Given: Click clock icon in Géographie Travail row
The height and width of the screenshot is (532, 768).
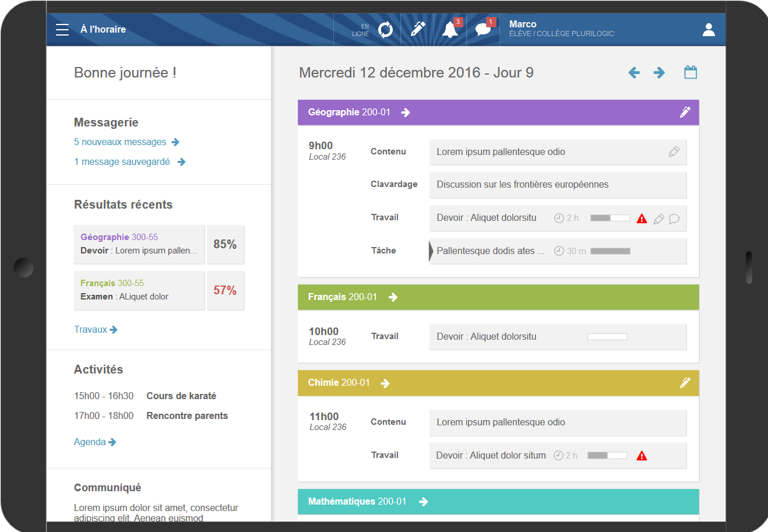Looking at the screenshot, I should coord(559,218).
